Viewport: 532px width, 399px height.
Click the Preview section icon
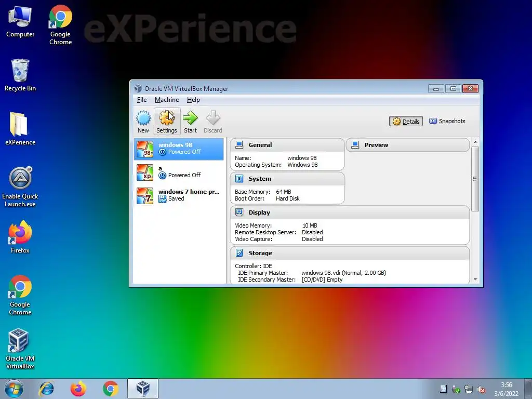pos(355,145)
